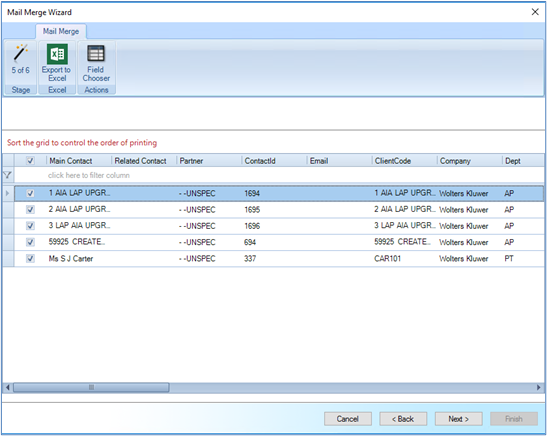Click Wolters Kluwer in Ms S J Carter row
Image resolution: width=547 pixels, height=436 pixels.
[x=464, y=258]
